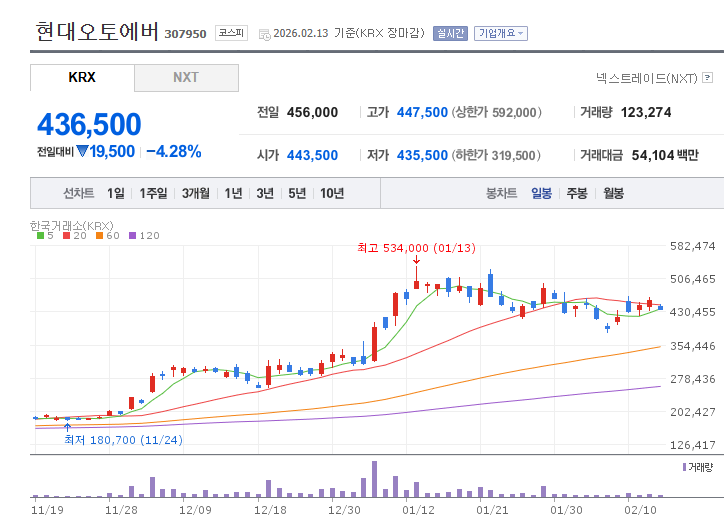Click the red 20-day moving average swatch

[x=66, y=236]
